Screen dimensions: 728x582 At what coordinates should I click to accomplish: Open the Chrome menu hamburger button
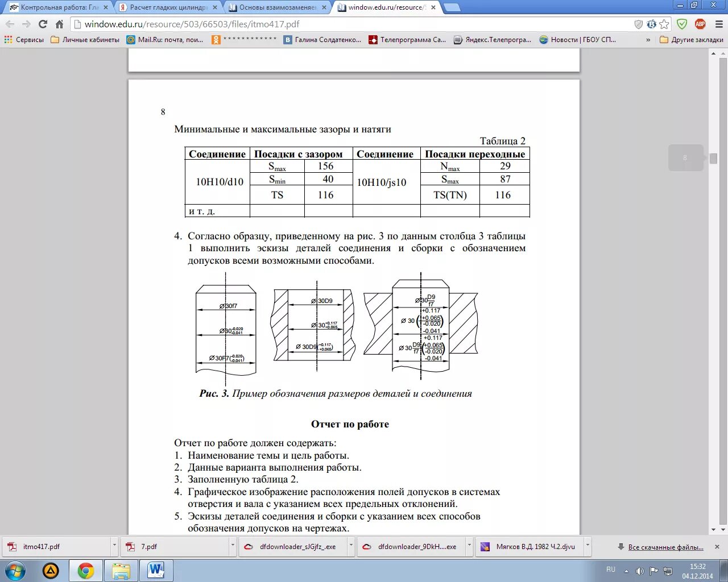click(718, 24)
